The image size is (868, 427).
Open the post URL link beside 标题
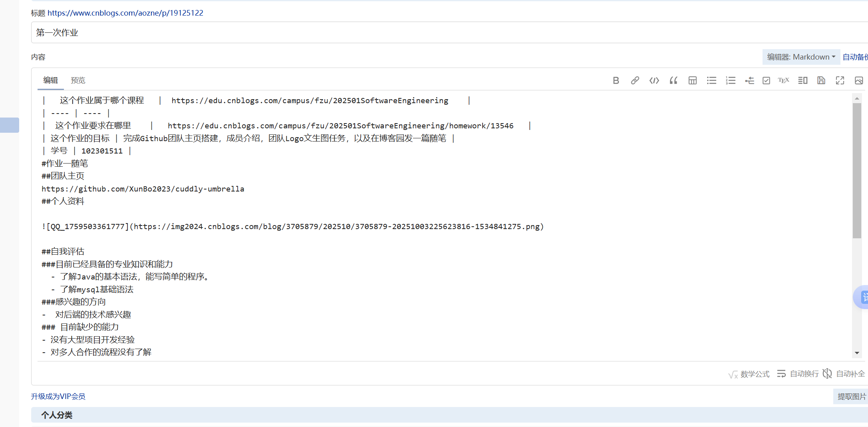(x=125, y=13)
